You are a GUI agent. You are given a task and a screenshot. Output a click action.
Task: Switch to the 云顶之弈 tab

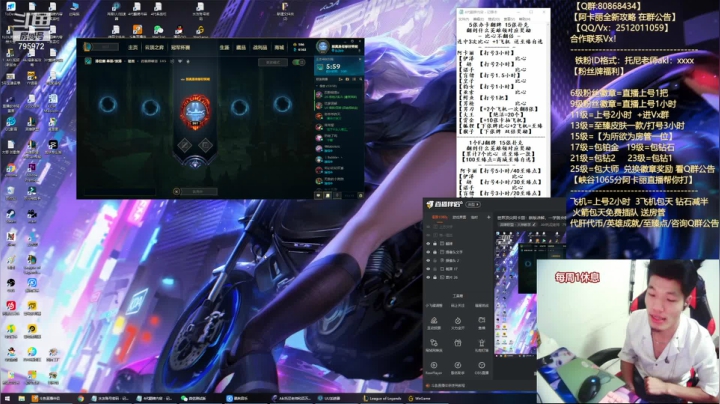click(x=154, y=47)
